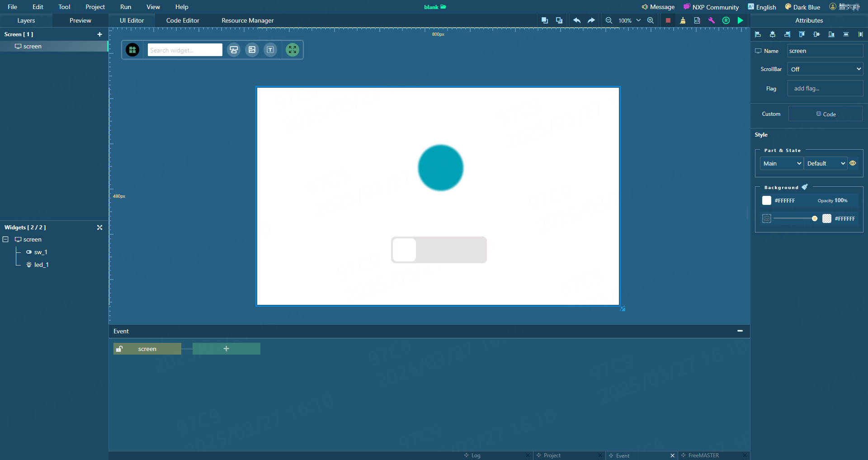Align widgets to the left edge
Image resolution: width=868 pixels, height=460 pixels.
click(x=758, y=34)
